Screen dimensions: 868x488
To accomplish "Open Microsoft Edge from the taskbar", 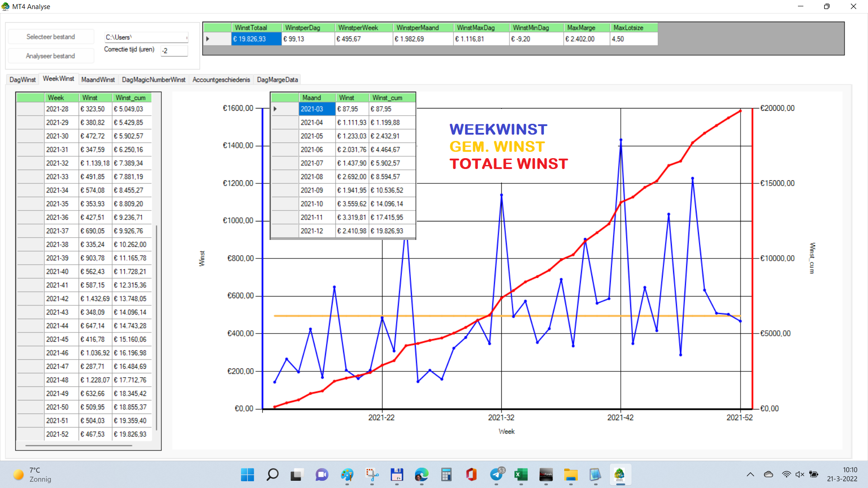I will click(421, 474).
